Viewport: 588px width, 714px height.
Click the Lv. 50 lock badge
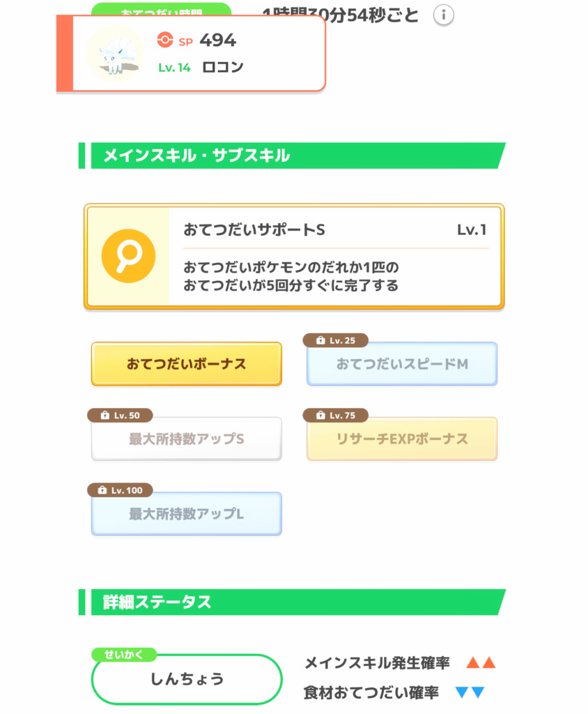pos(120,416)
